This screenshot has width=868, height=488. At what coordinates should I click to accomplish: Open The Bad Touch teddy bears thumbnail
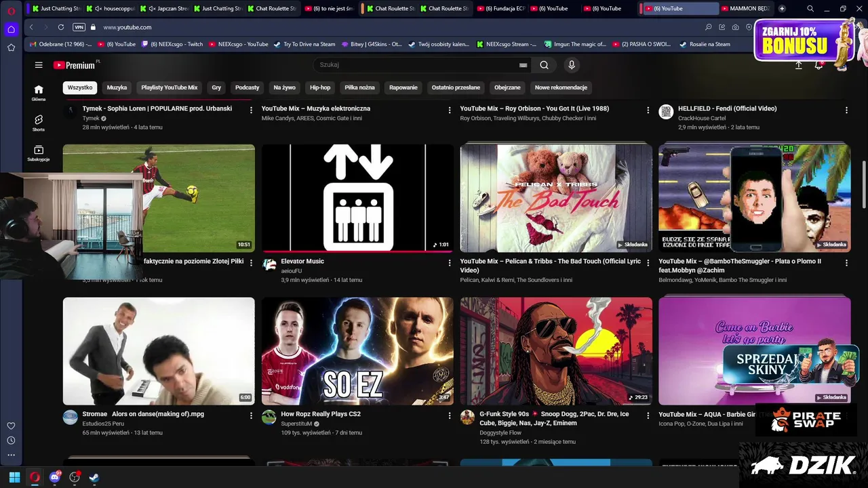556,198
